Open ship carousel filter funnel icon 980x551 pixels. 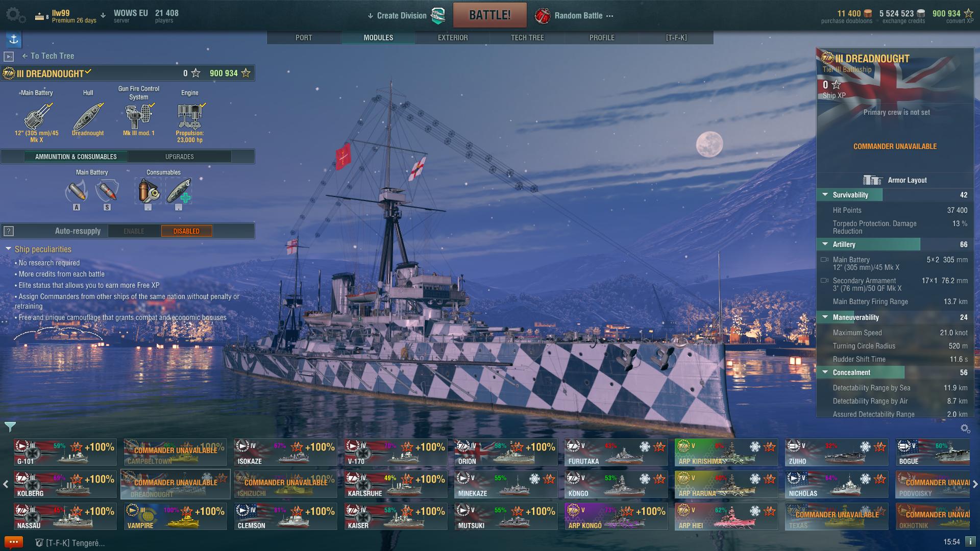pyautogui.click(x=10, y=427)
